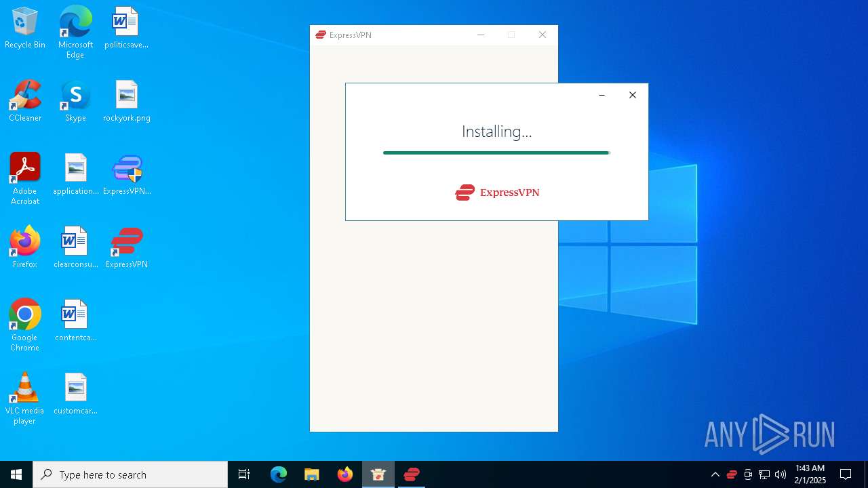Click the ExpressVPN system tray icon
Screen dimensions: 868x488
(732, 474)
